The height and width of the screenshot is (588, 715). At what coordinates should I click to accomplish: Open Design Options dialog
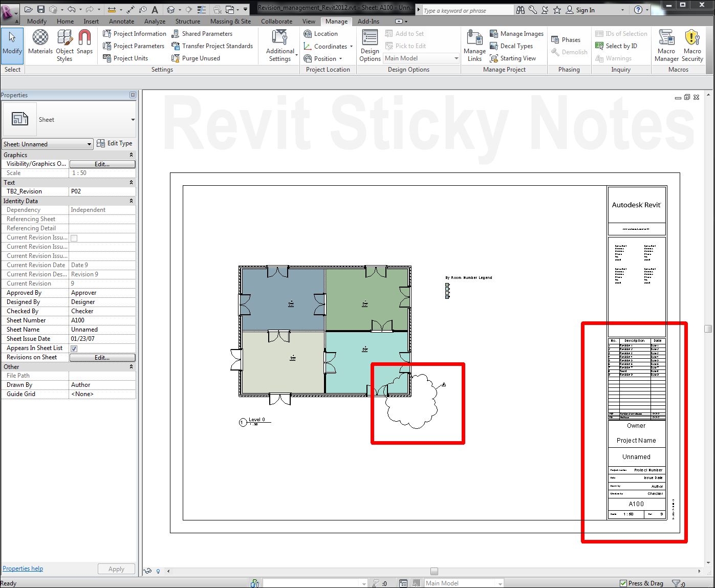pyautogui.click(x=370, y=46)
